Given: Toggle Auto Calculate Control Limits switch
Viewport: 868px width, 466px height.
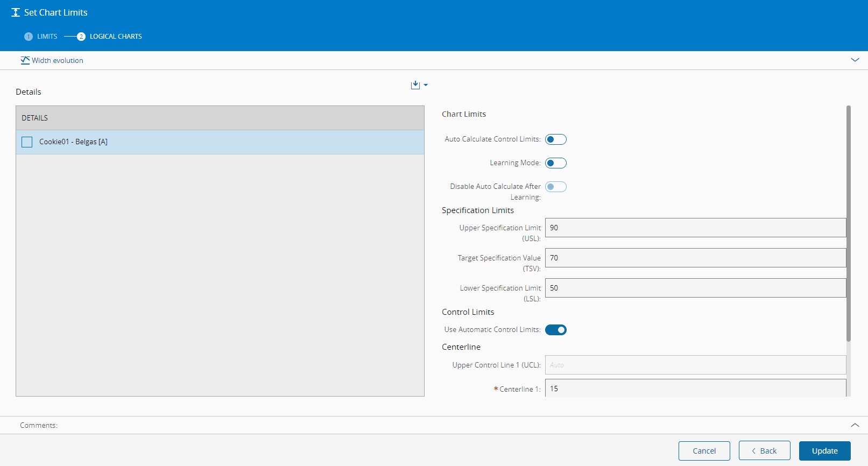Looking at the screenshot, I should 555,139.
